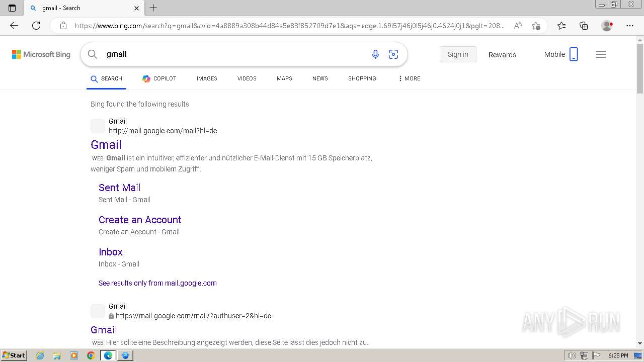Open the tab actions menu icon

tap(12, 8)
